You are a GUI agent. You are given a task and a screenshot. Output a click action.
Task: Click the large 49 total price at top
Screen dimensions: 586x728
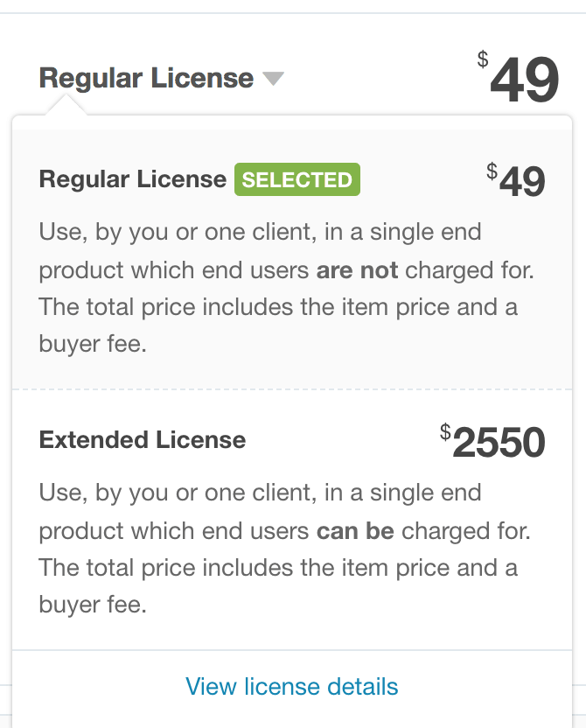tap(524, 80)
